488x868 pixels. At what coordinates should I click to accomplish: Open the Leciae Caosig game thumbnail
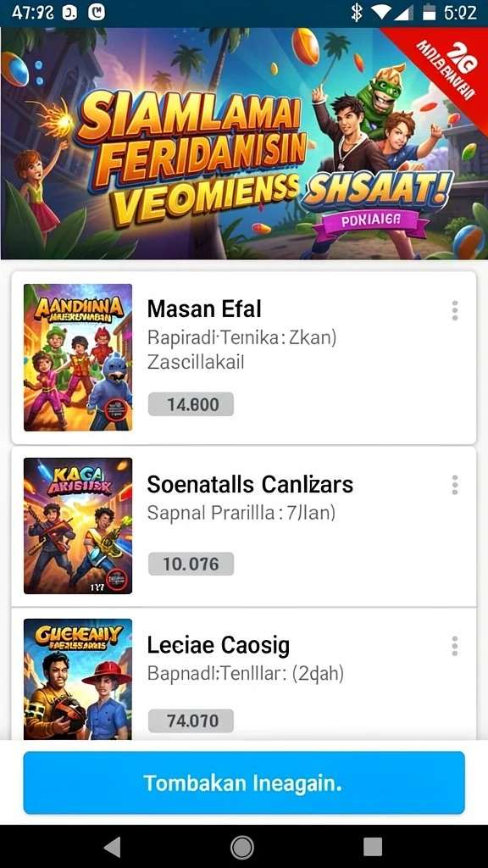pos(78,679)
